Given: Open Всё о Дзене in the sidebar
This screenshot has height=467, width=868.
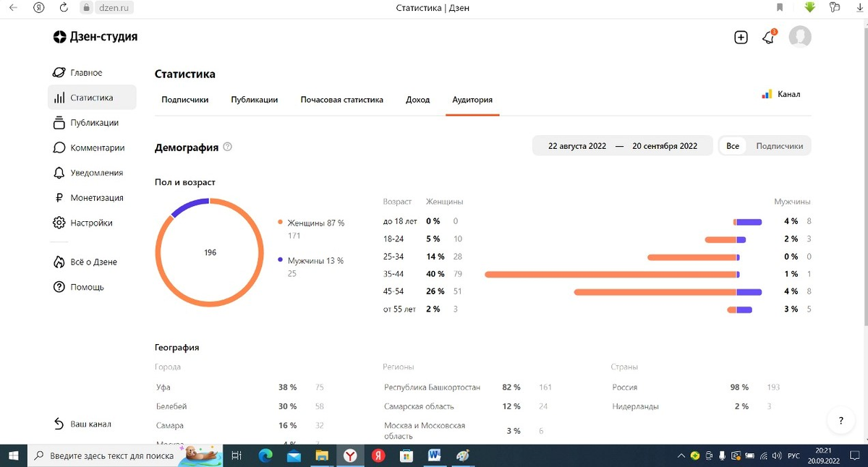Looking at the screenshot, I should pyautogui.click(x=85, y=262).
